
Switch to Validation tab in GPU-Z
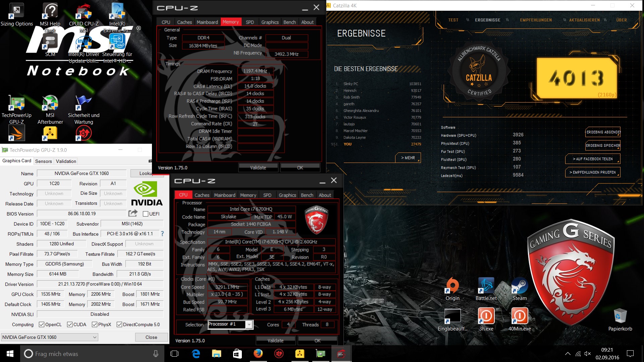pyautogui.click(x=66, y=161)
